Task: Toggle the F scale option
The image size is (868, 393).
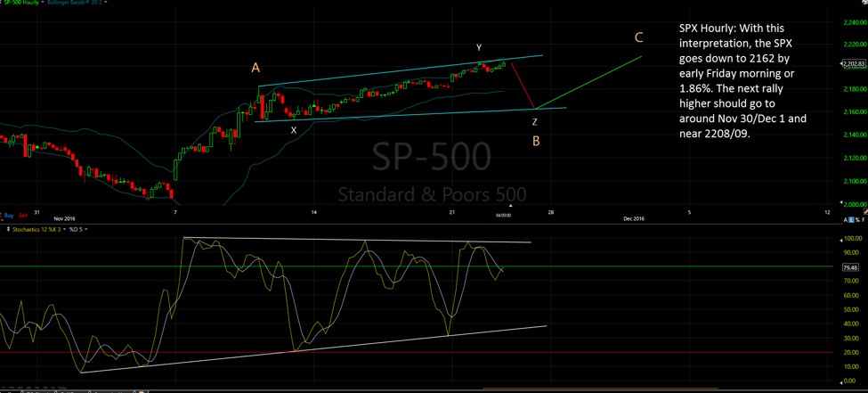Action: [864, 219]
